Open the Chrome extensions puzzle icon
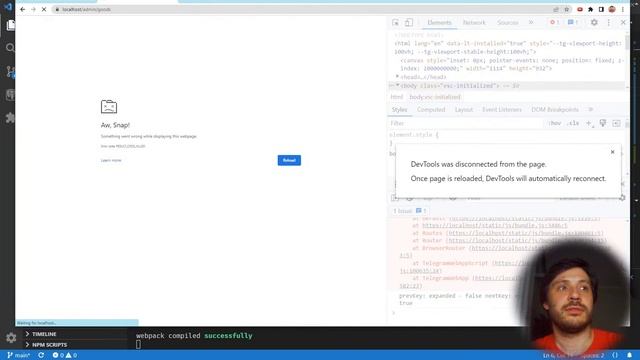The height and width of the screenshot is (360, 640). point(590,9)
